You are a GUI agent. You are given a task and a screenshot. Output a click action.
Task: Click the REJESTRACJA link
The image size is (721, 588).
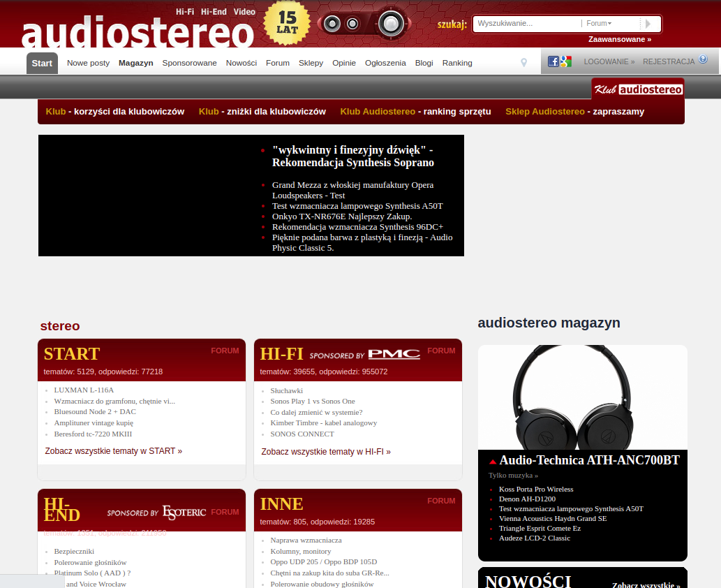(669, 61)
